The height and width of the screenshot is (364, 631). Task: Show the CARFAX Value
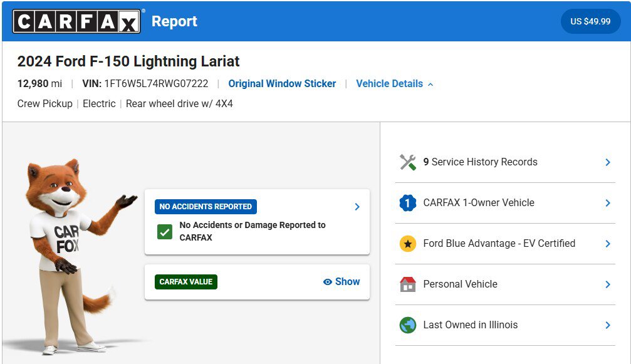(x=342, y=281)
